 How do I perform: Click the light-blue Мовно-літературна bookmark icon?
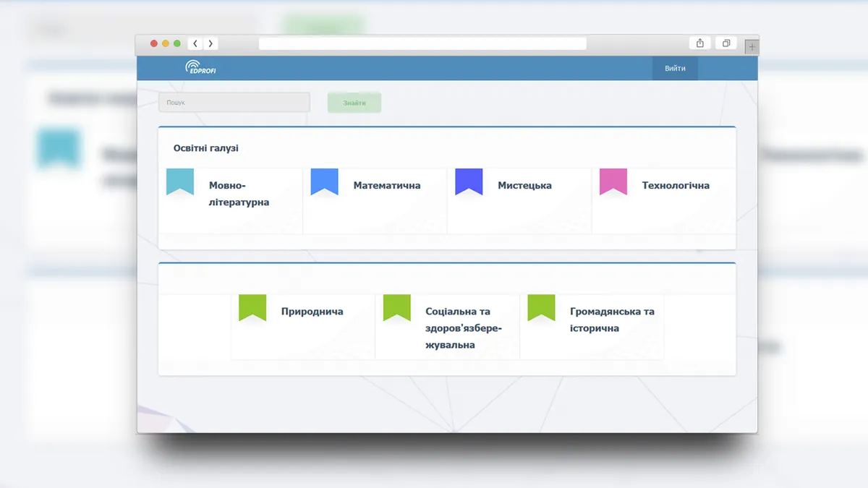point(180,182)
